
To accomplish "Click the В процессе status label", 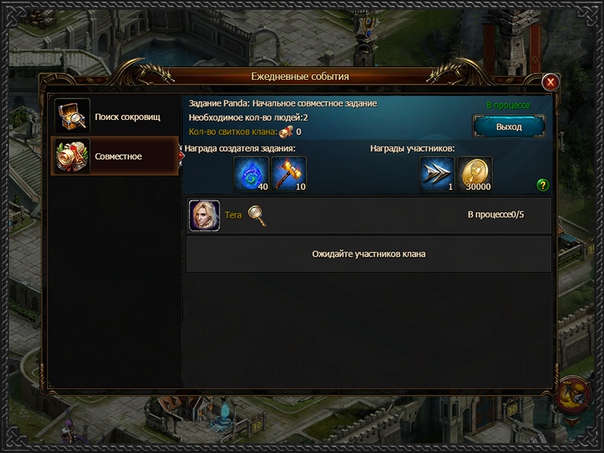I will coord(508,105).
